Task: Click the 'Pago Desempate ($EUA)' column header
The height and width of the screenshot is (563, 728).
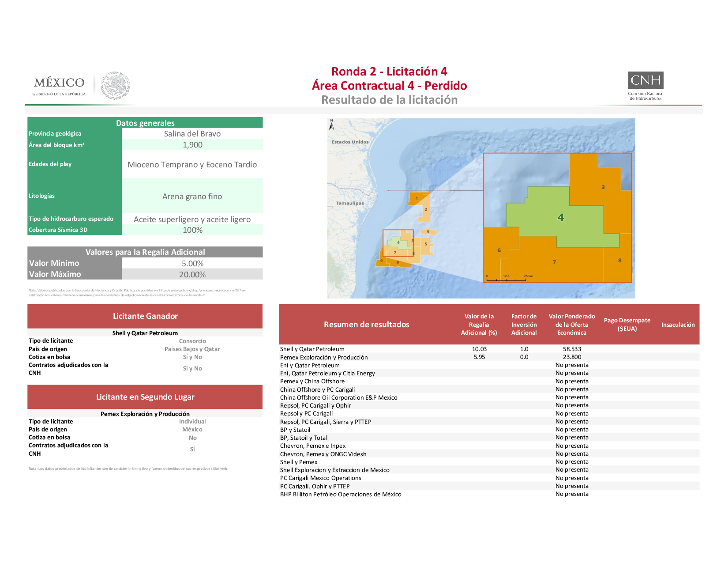Action: (x=627, y=325)
